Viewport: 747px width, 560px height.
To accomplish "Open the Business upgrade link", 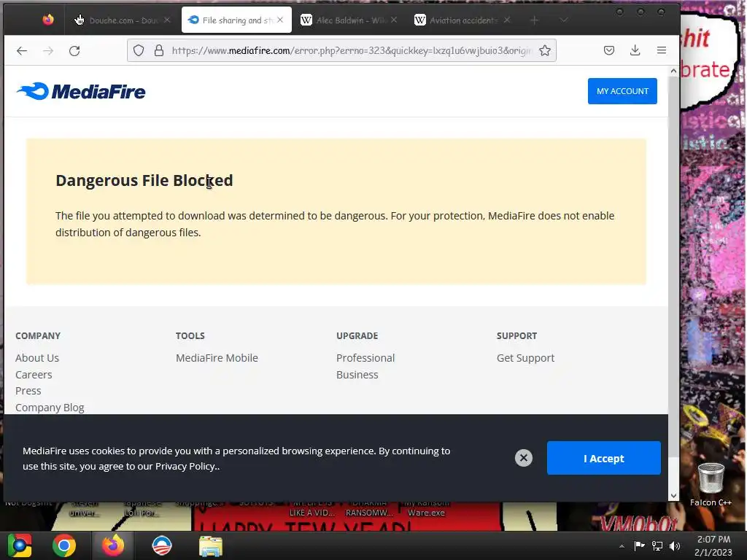I will click(357, 375).
